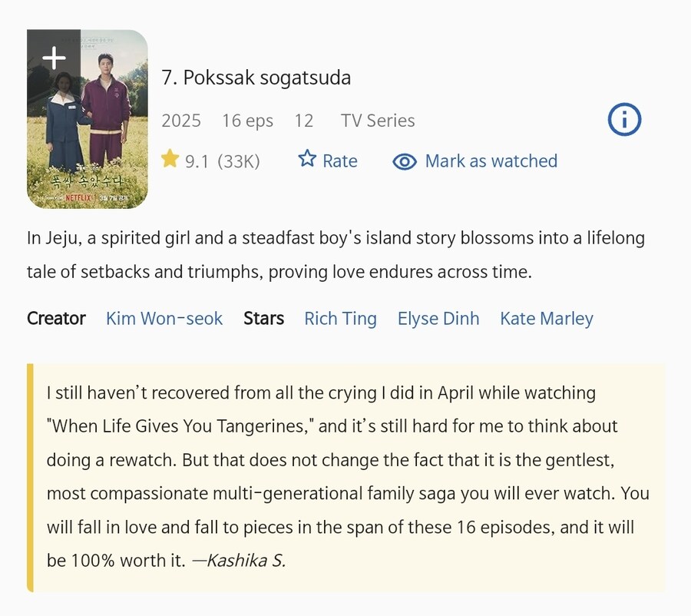The width and height of the screenshot is (691, 616).
Task: Click the Rate button
Action: [340, 161]
